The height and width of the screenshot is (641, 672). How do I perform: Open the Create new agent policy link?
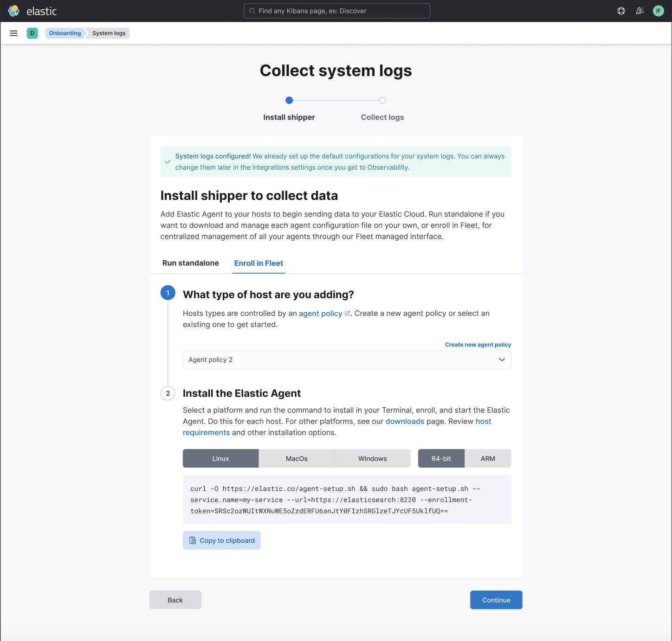coord(478,344)
